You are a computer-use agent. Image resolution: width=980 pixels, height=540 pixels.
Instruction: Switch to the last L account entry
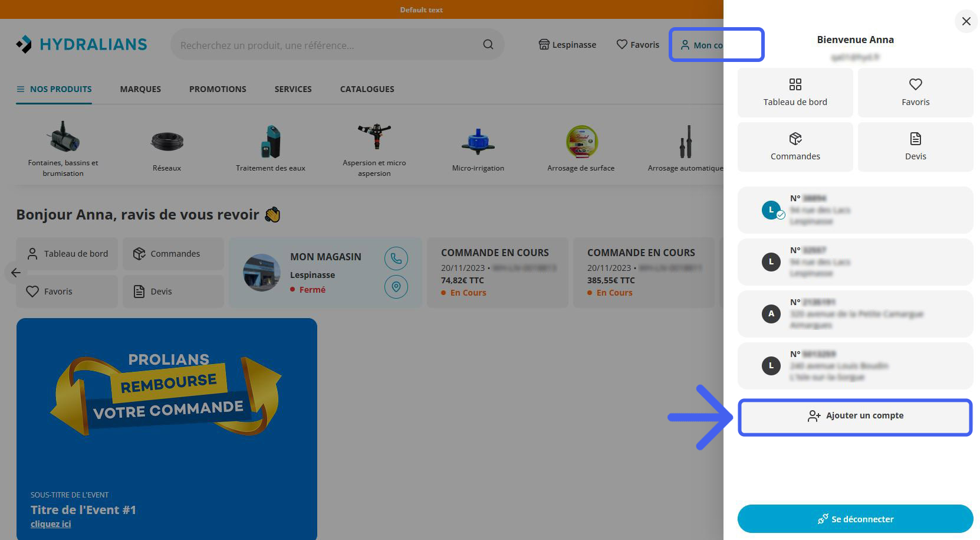[x=855, y=366]
